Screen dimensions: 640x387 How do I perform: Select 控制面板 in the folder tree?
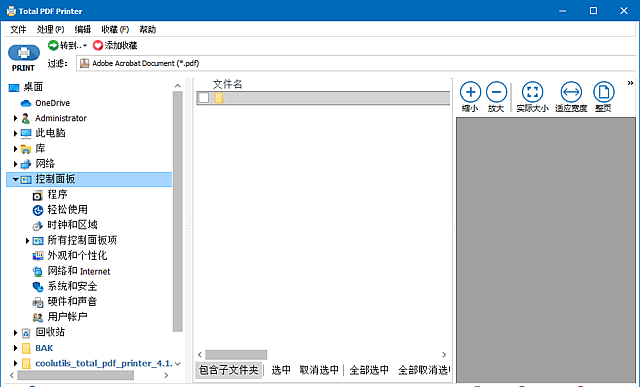tap(55, 179)
